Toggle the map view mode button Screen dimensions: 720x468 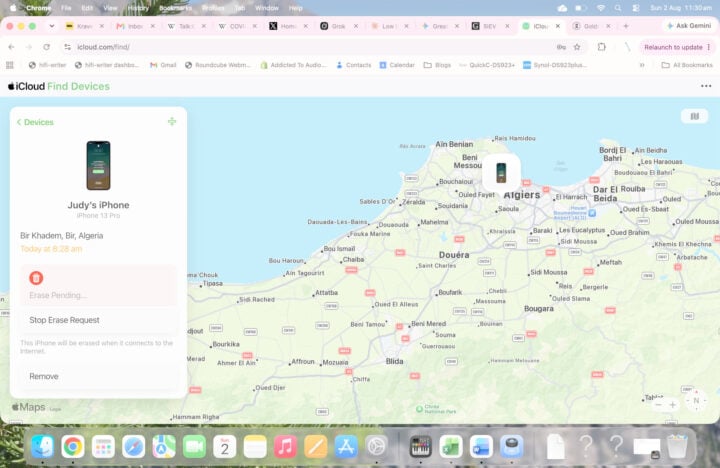(694, 116)
